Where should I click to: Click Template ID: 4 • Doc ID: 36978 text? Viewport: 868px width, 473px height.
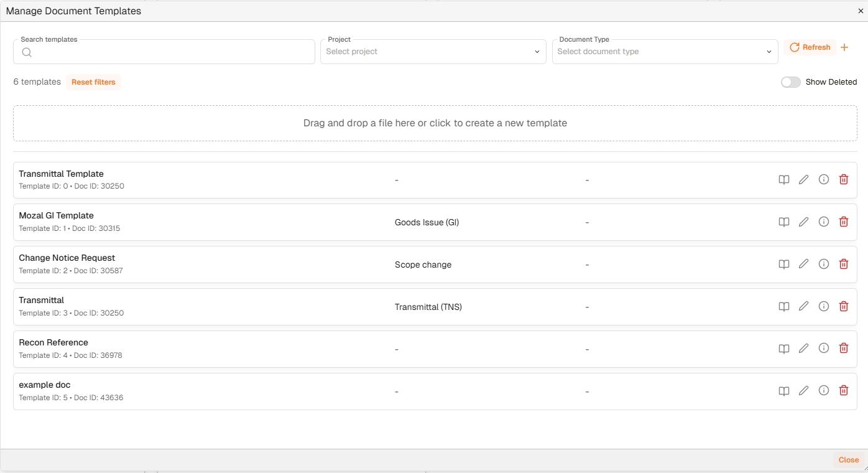pyautogui.click(x=70, y=355)
